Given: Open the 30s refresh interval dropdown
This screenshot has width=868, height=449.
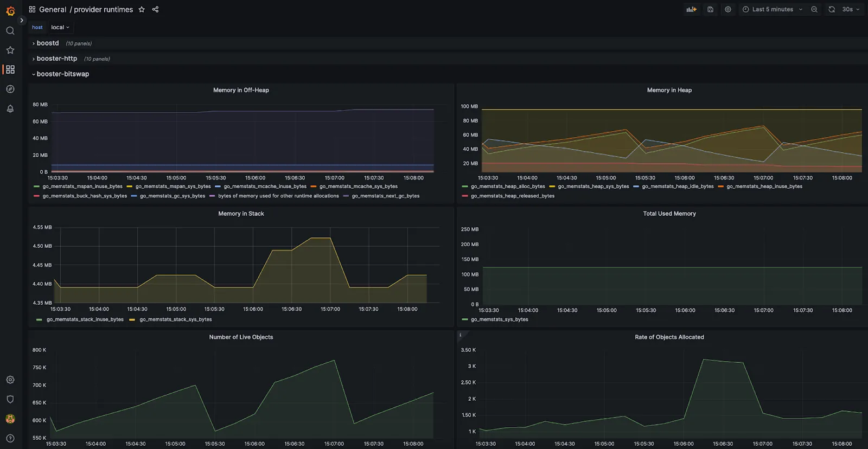Looking at the screenshot, I should click(x=851, y=9).
